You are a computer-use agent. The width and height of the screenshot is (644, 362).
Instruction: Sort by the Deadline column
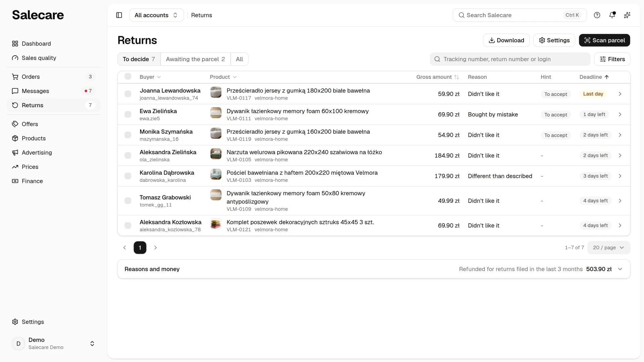point(594,77)
